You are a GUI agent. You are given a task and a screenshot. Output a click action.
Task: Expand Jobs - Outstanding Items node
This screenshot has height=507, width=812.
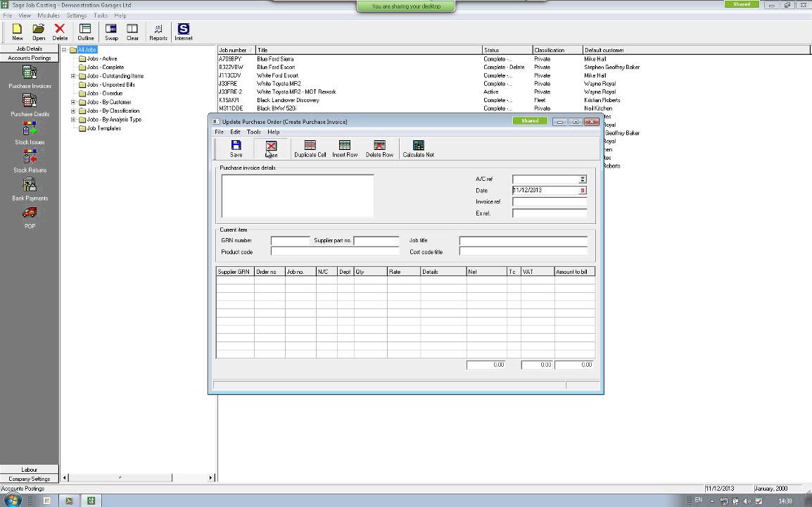click(73, 76)
